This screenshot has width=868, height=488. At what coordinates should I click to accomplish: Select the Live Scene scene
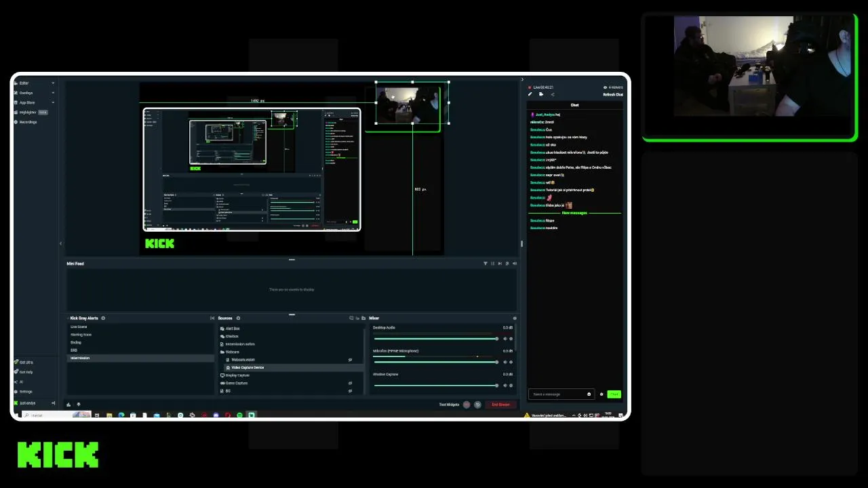[140, 327]
